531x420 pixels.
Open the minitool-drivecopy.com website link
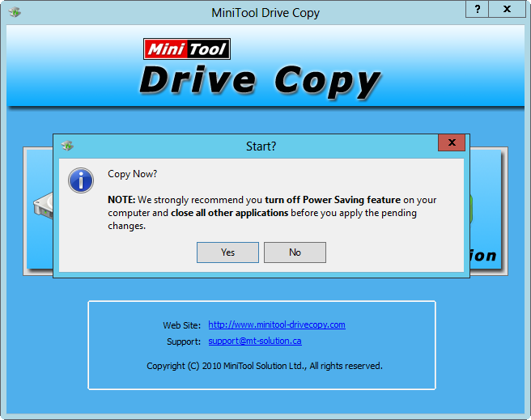(x=277, y=325)
